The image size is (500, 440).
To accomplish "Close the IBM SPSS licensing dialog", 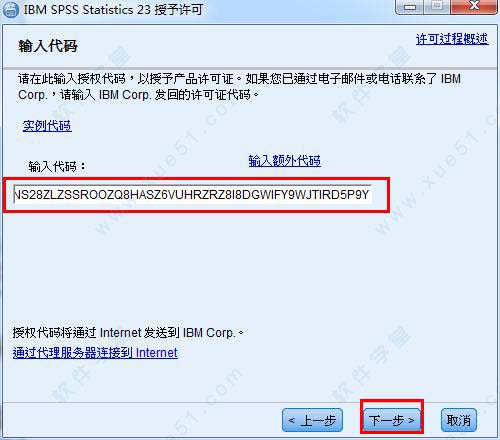I will click(474, 7).
